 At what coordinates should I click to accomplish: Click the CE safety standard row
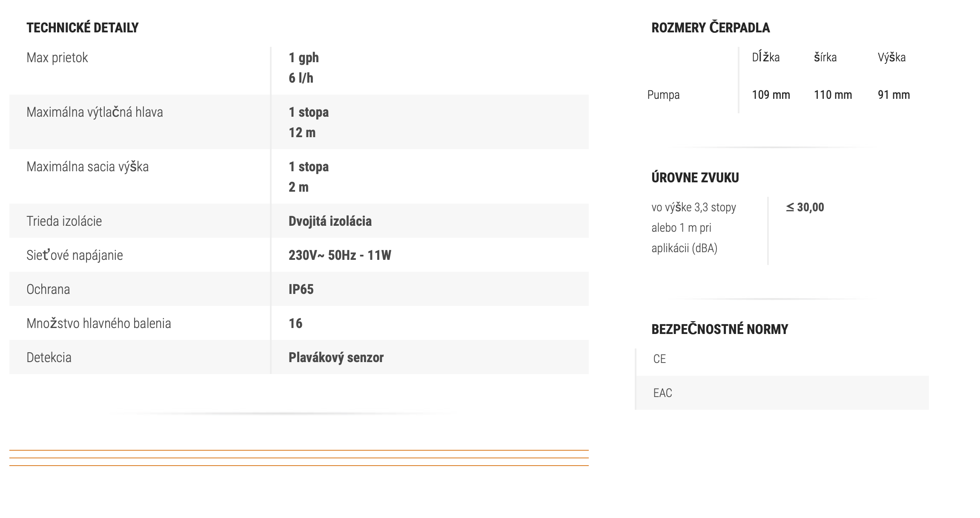click(659, 359)
